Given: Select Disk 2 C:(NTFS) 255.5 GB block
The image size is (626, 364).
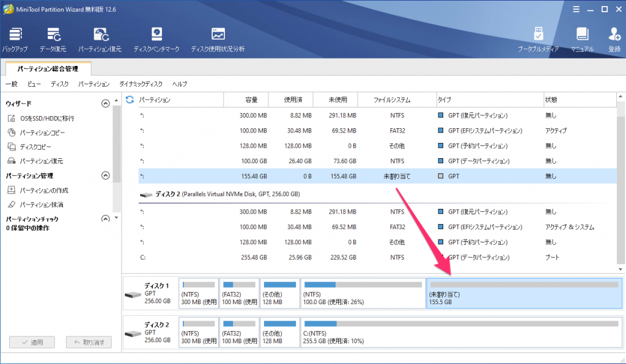Looking at the screenshot, I should pyautogui.click(x=461, y=332).
